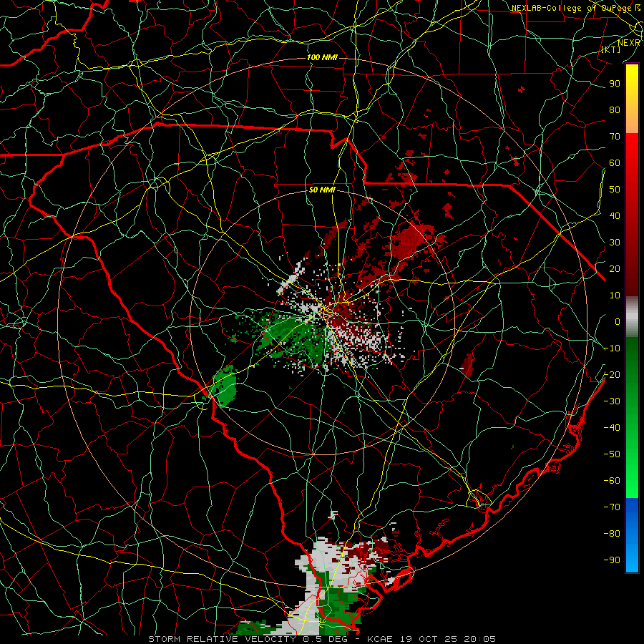Click the -70 value on the velocity scale
The width and height of the screenshot is (644, 644).
tap(612, 507)
